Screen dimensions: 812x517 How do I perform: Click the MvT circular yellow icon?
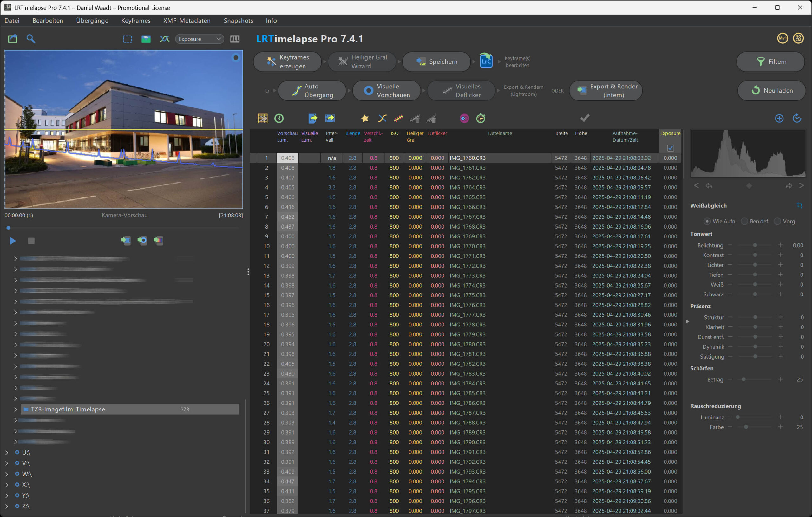coord(782,38)
